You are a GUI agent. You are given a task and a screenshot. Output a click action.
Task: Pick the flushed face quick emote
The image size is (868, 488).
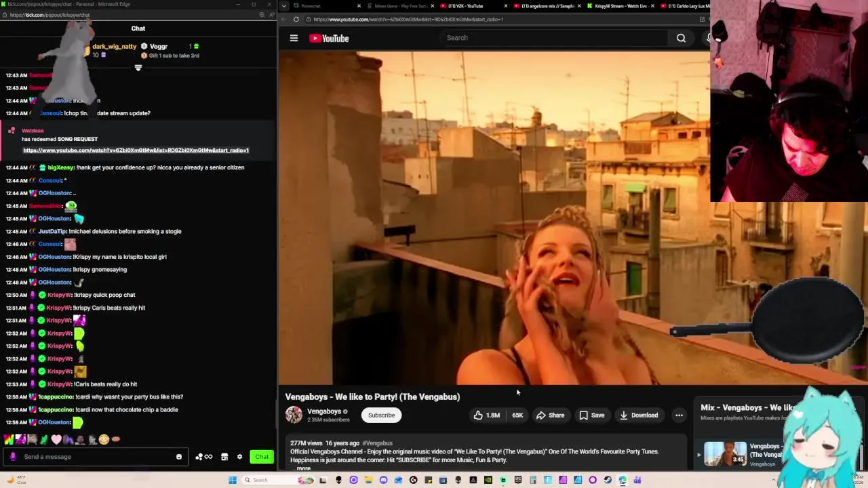coord(104,439)
